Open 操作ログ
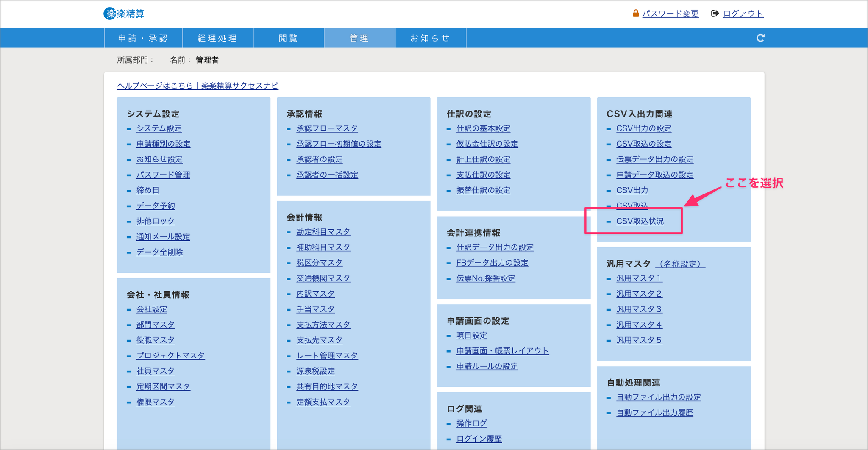The height and width of the screenshot is (450, 868). click(x=472, y=423)
